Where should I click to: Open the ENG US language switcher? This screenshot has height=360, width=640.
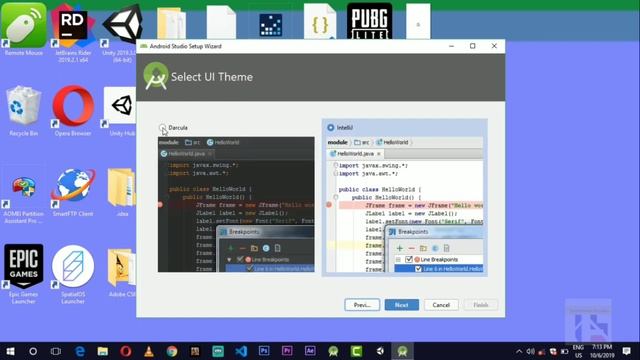(x=578, y=351)
